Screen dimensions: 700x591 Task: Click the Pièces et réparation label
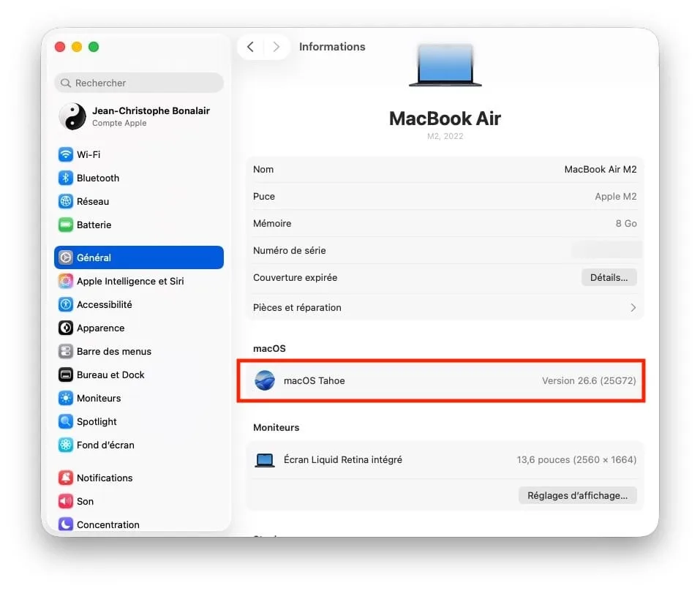point(297,307)
